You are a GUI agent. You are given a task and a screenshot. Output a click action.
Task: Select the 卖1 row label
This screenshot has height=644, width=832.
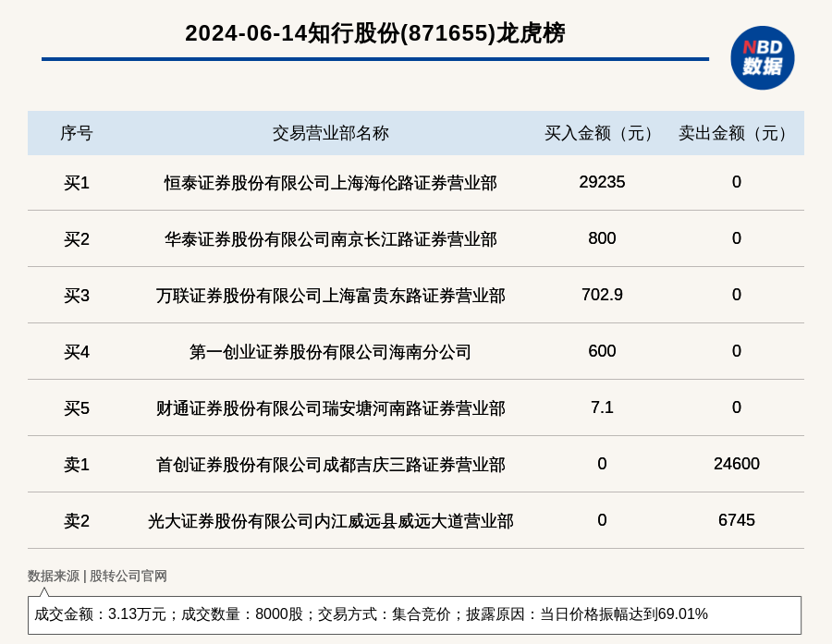[77, 465]
